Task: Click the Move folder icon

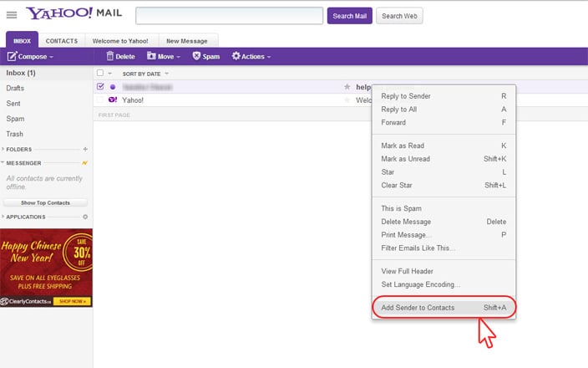Action: (x=151, y=56)
